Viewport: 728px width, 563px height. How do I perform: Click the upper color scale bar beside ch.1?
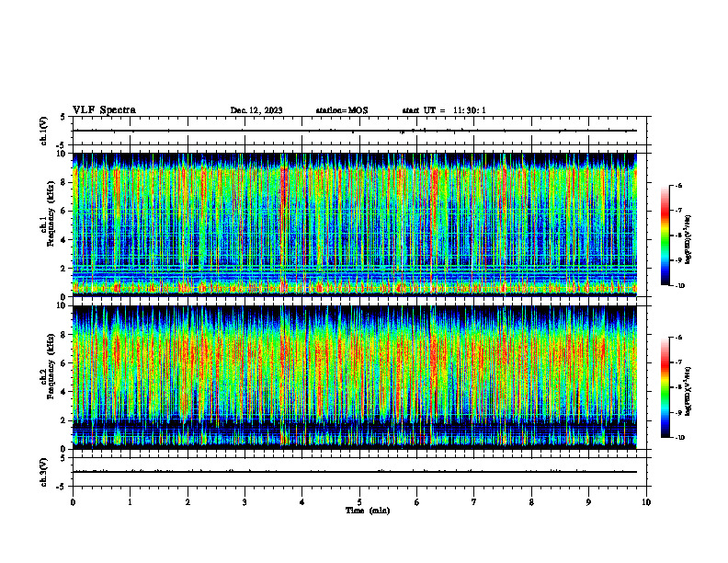(x=665, y=236)
